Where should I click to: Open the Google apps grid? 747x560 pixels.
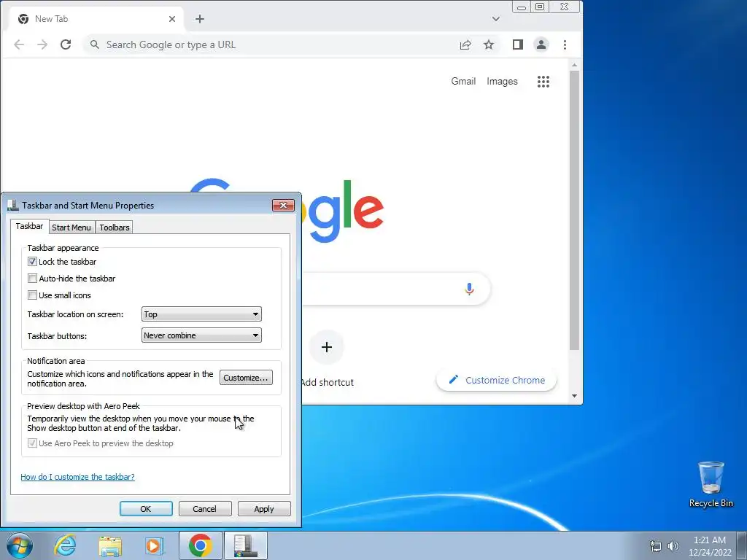[543, 82]
